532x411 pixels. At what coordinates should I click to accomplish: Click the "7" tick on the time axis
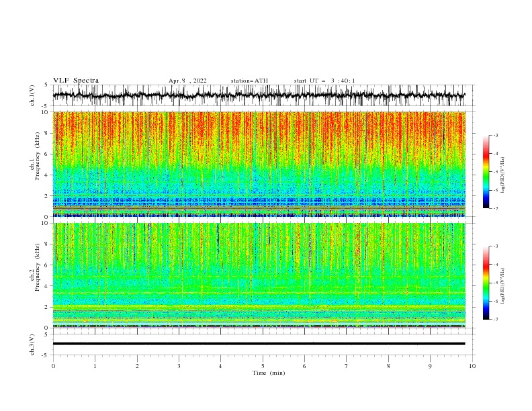347,366
